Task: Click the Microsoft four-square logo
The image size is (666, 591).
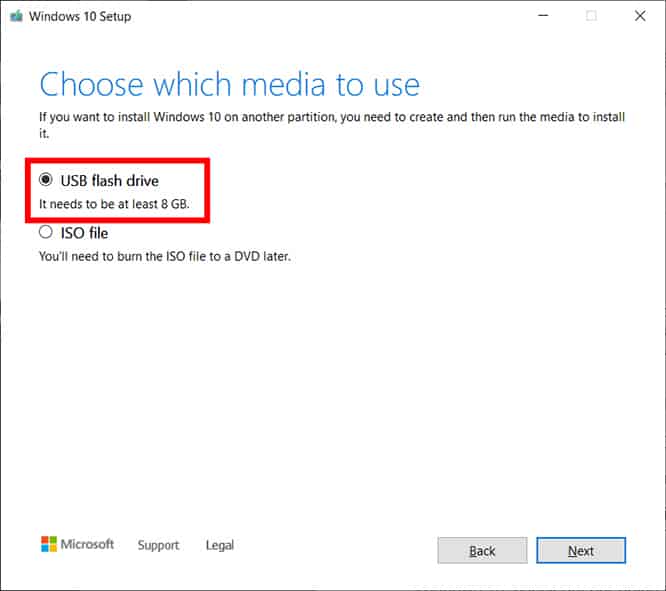Action: [x=48, y=544]
